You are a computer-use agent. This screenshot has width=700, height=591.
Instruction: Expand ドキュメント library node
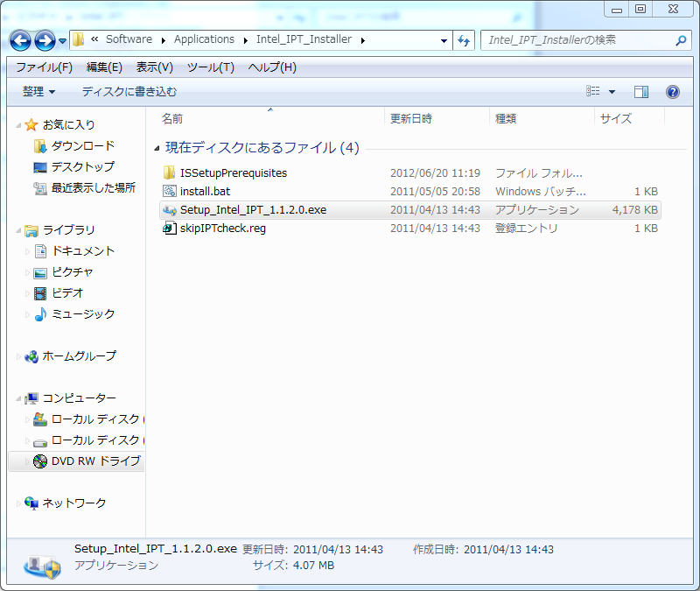27,251
